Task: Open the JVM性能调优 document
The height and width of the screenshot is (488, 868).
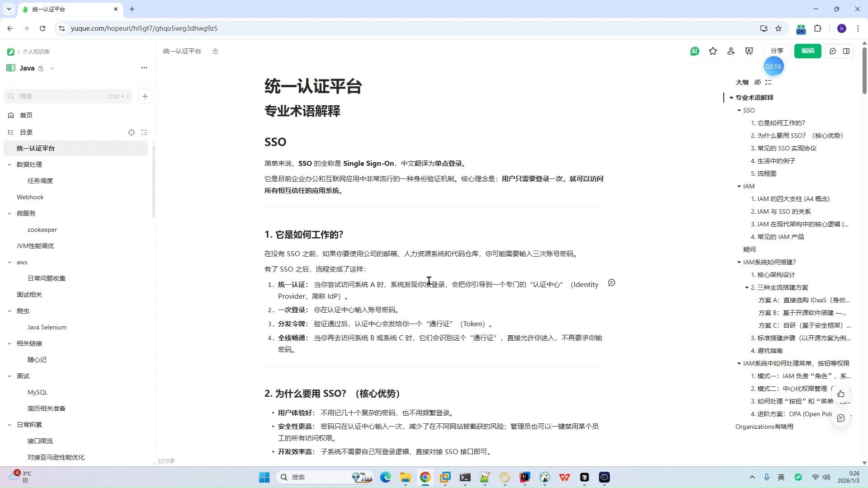Action: (35, 246)
